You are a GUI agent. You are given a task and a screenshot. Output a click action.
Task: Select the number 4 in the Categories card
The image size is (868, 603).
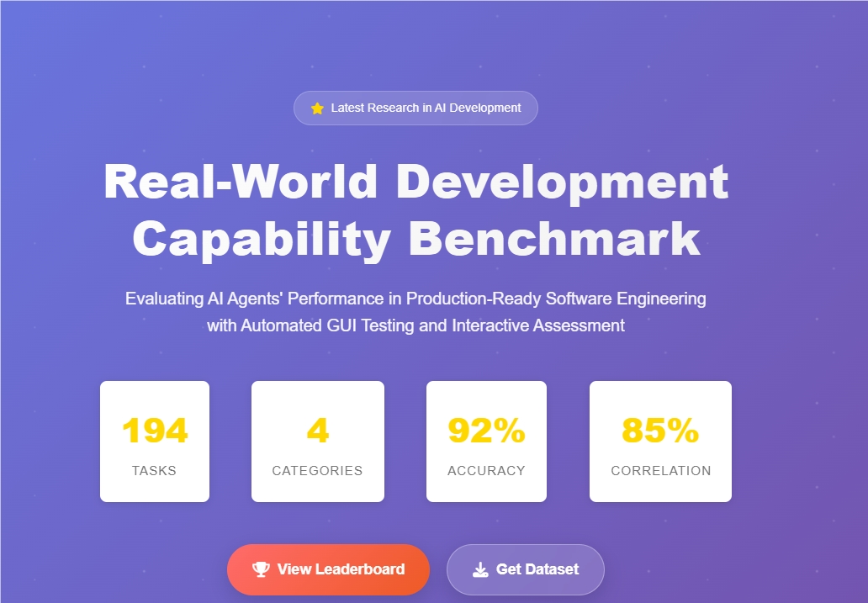[x=317, y=431]
